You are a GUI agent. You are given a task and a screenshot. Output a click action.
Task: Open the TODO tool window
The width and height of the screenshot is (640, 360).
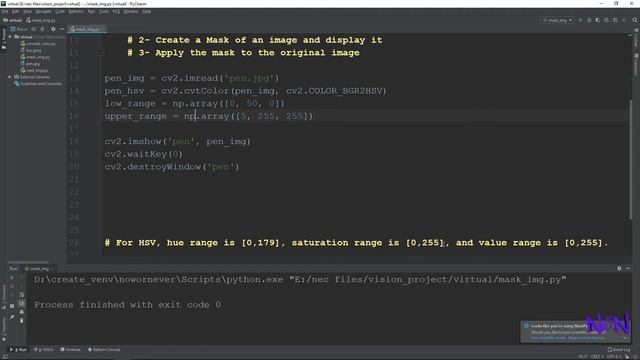[44, 349]
